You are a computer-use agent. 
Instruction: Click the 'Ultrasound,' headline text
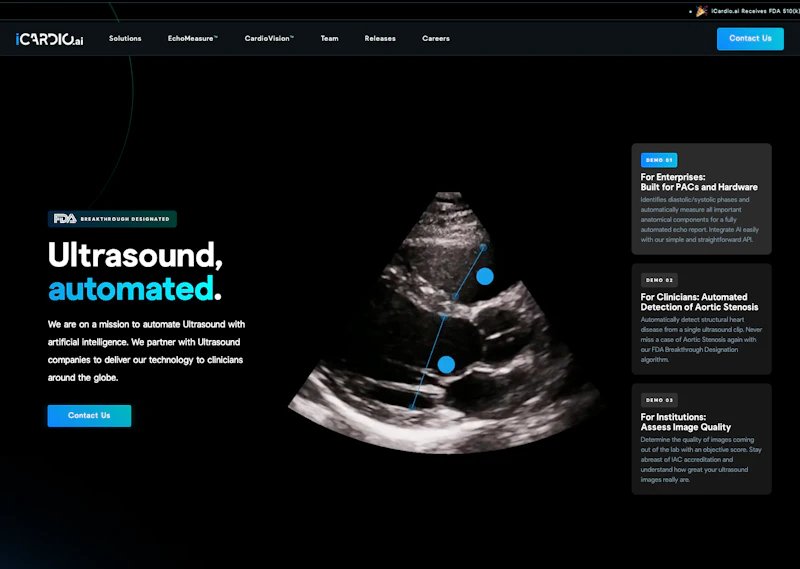[x=135, y=255]
